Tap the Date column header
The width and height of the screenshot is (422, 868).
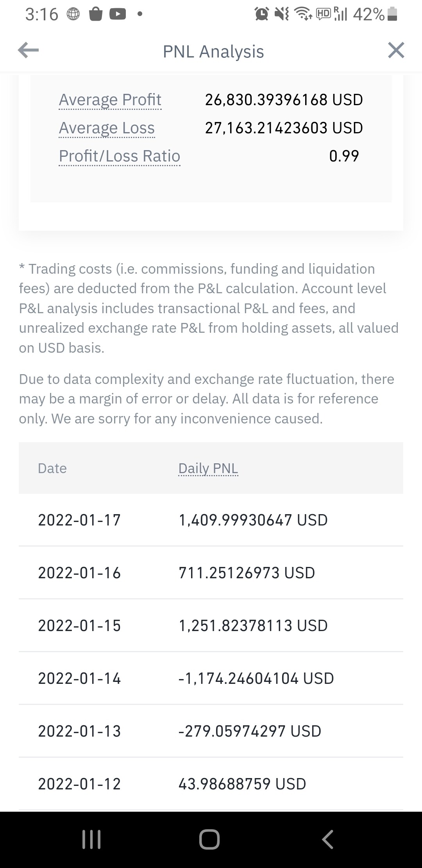(52, 468)
